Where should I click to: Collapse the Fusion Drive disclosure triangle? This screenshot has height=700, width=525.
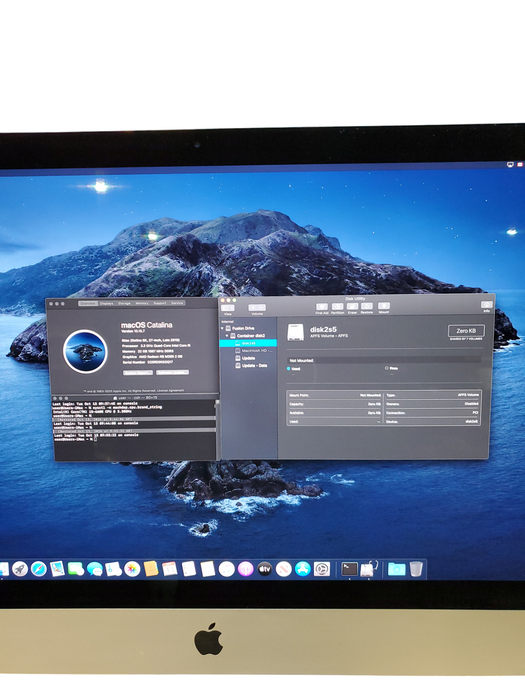coord(222,328)
